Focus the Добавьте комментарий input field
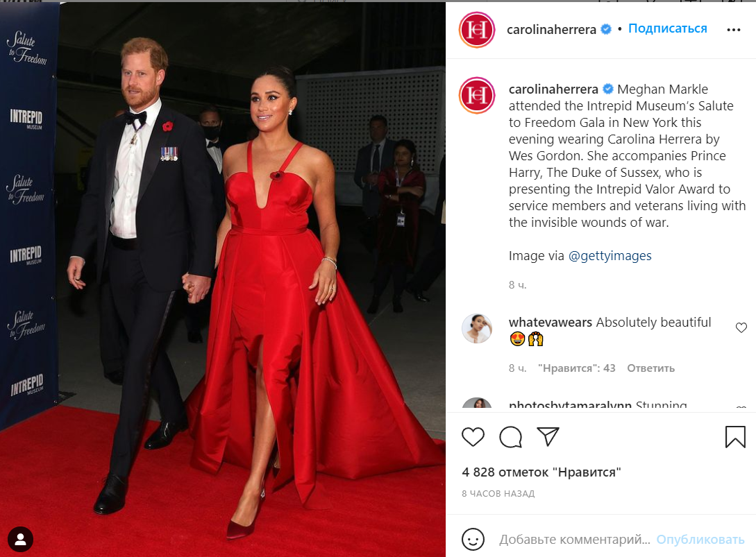This screenshot has height=557, width=756. coord(575,539)
